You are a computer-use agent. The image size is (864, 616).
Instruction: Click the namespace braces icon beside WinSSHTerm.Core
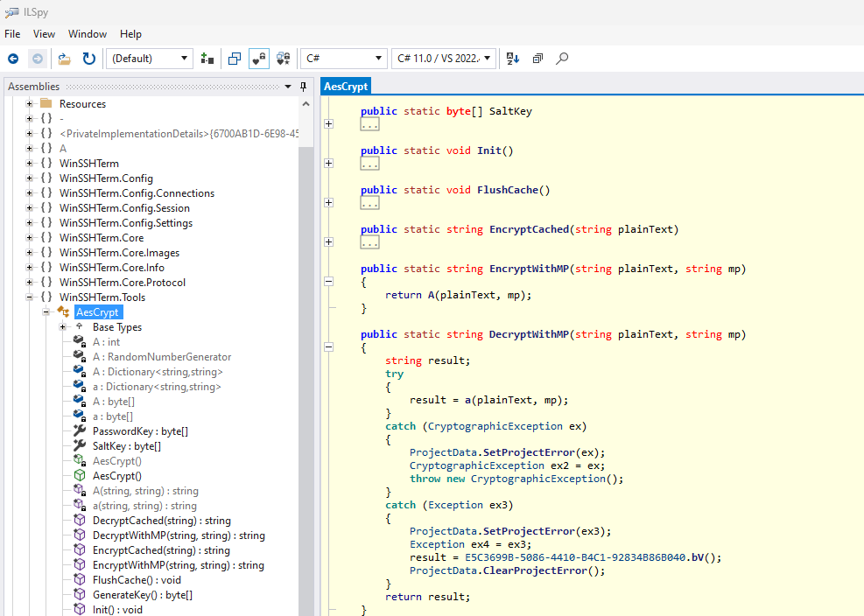click(x=46, y=237)
